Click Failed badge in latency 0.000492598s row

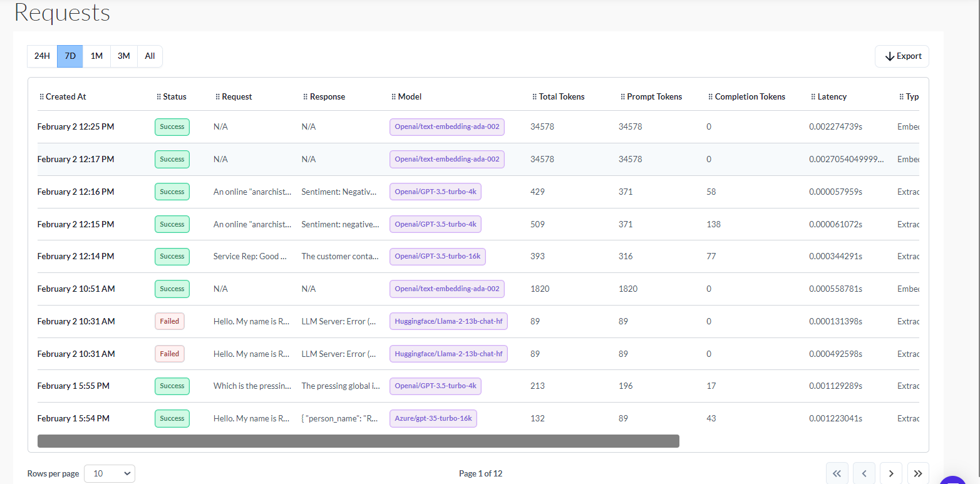(x=170, y=354)
